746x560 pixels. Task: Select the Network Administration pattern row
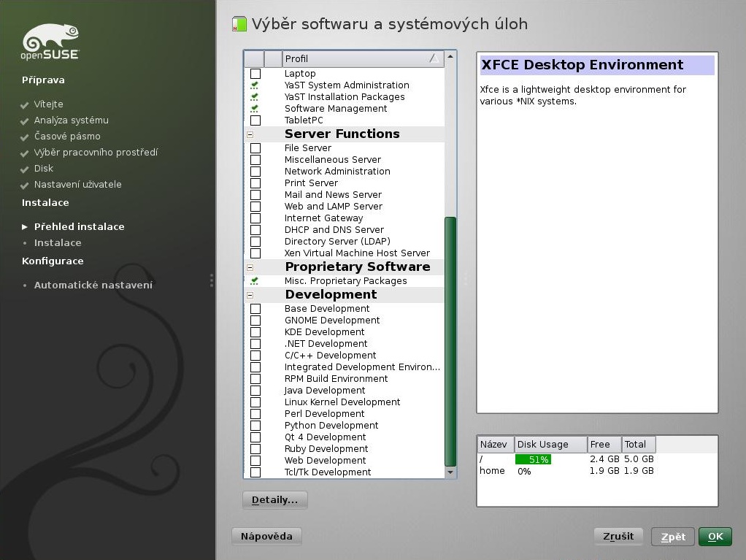click(x=345, y=172)
